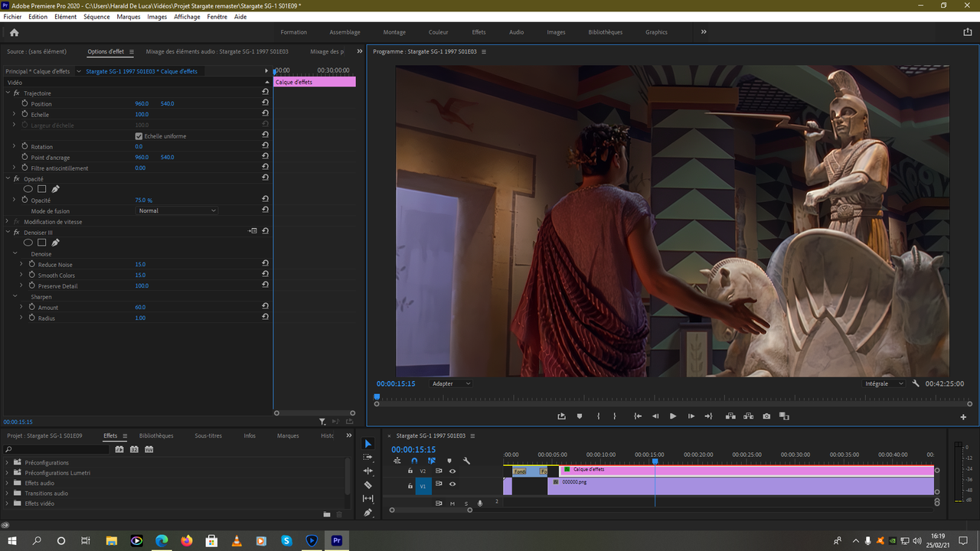Screen dimensions: 980x551
Task: Draw ellipse mask for Opacité effect
Action: click(28, 189)
